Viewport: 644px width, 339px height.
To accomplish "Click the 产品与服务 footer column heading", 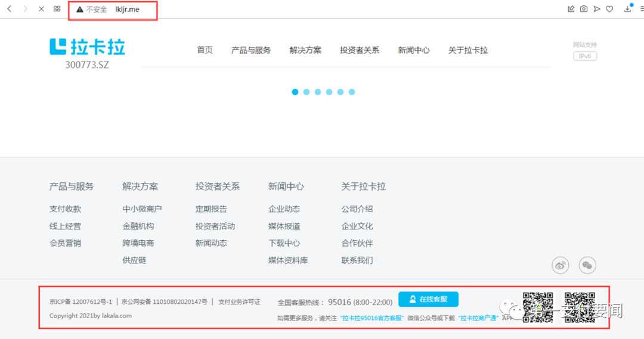I will pos(72,186).
